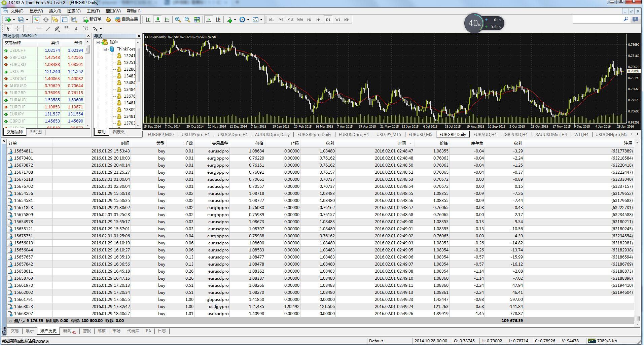Switch to candlestick chart mode

pos(157,20)
